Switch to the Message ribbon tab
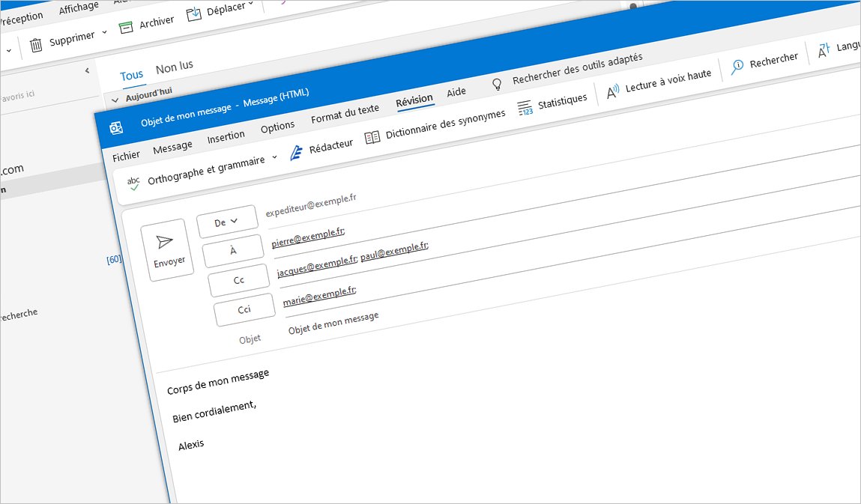This screenshot has width=861, height=504. coord(172,147)
